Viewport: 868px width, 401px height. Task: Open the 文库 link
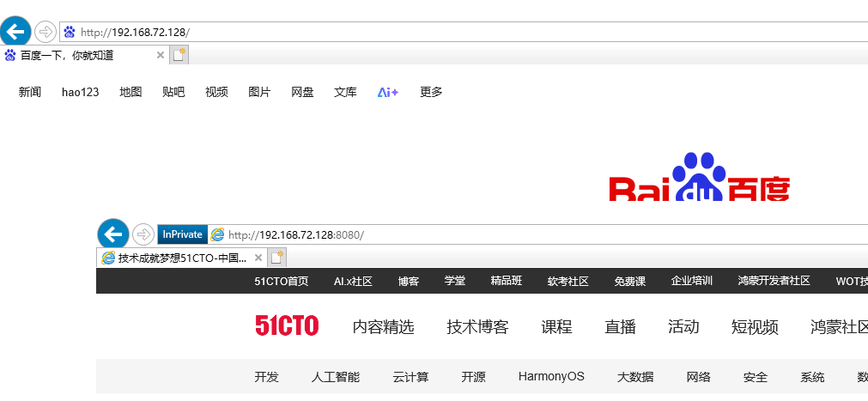pos(345,93)
